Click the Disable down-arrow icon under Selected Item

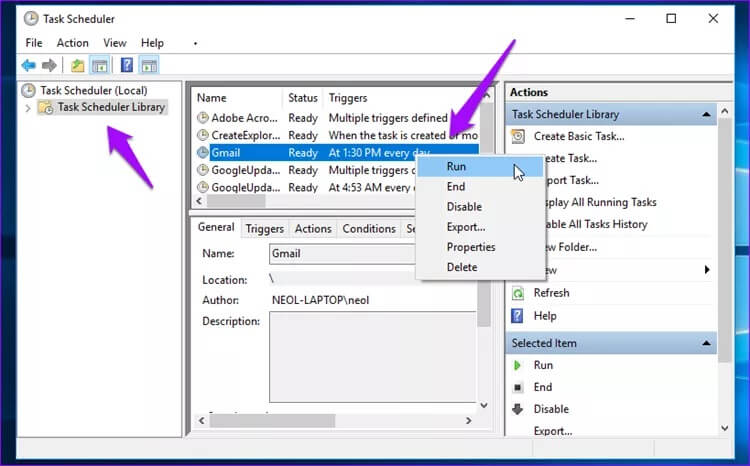(x=518, y=409)
